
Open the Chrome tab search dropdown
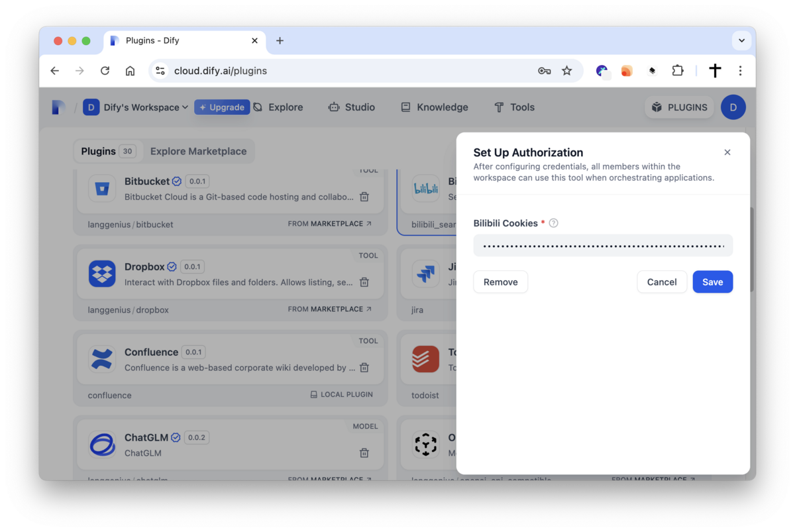tap(741, 40)
